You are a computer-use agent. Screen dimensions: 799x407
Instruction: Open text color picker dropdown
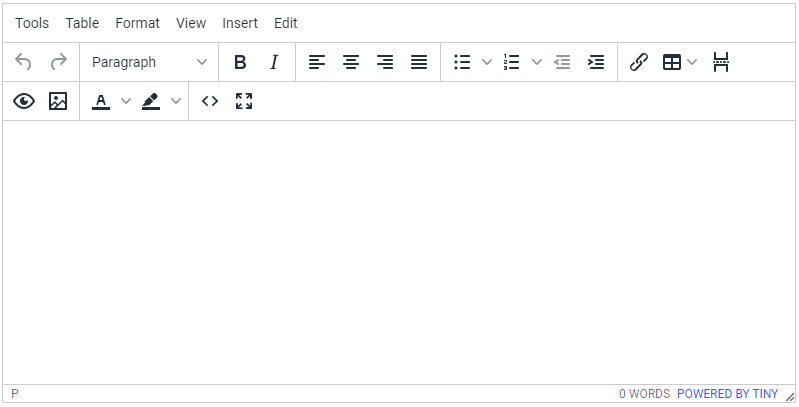coord(125,101)
